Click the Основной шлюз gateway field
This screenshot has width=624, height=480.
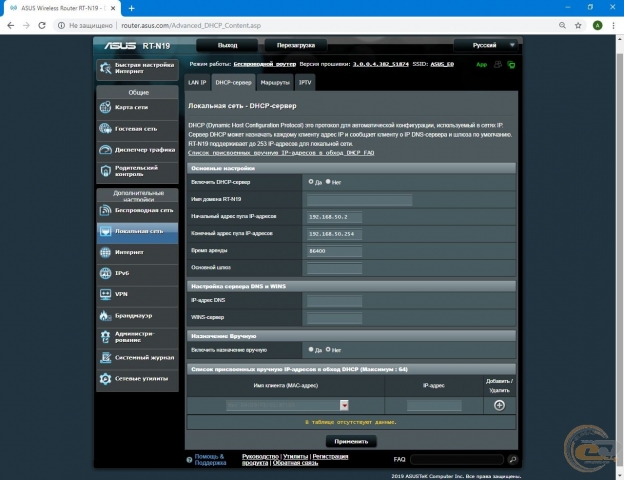click(334, 268)
